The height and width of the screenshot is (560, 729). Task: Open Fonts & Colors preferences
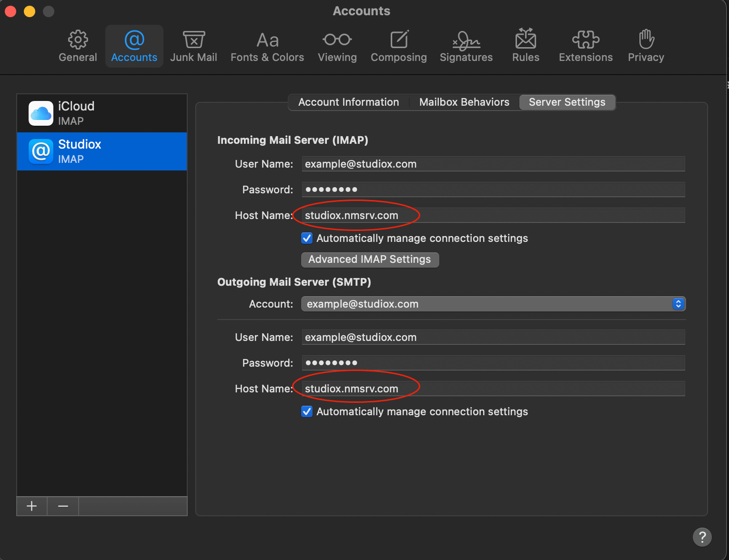267,46
